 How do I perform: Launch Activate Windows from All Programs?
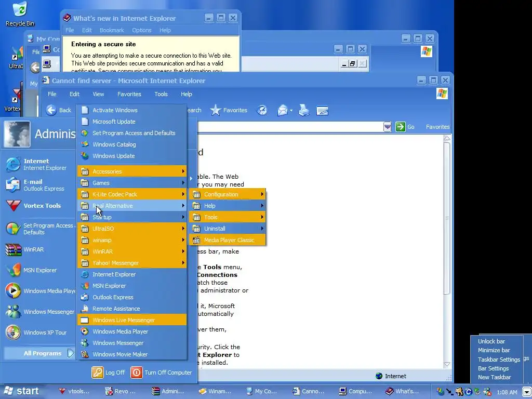(132, 110)
